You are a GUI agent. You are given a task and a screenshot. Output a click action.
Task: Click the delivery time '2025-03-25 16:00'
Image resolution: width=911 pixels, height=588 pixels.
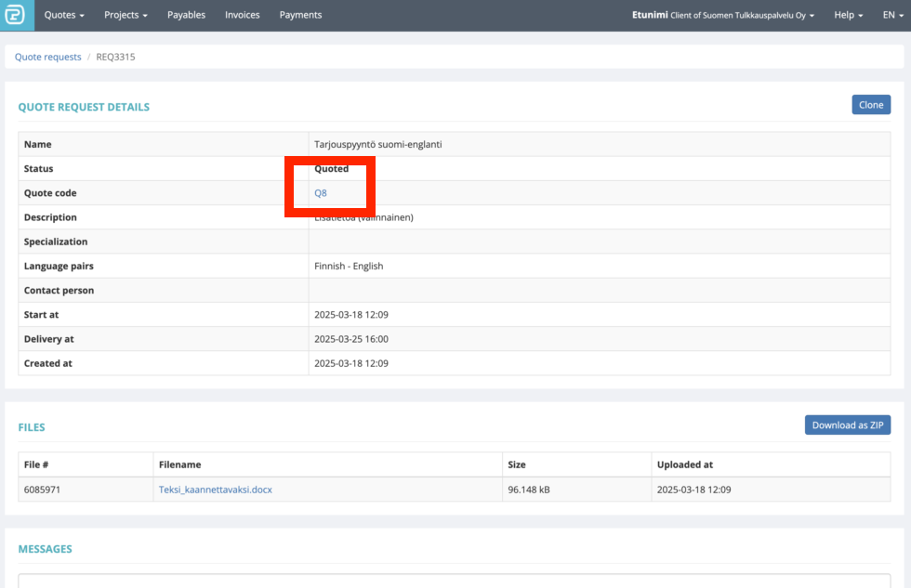[x=351, y=339]
